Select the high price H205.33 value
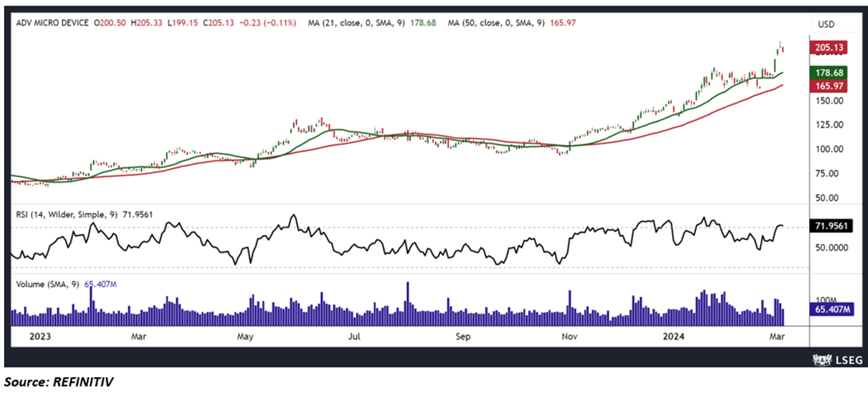Screen dimensions: 868x393 147,23
